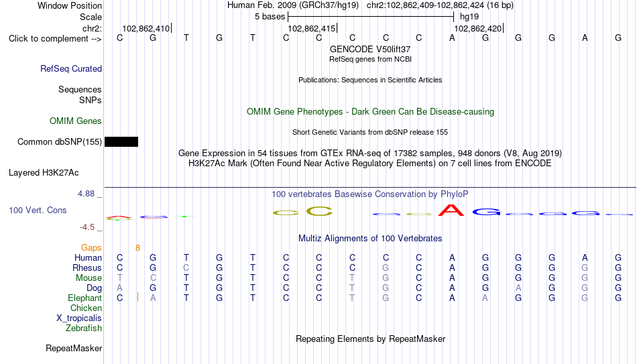Click the orange Gaps label
The image size is (637, 364).
coord(91,248)
